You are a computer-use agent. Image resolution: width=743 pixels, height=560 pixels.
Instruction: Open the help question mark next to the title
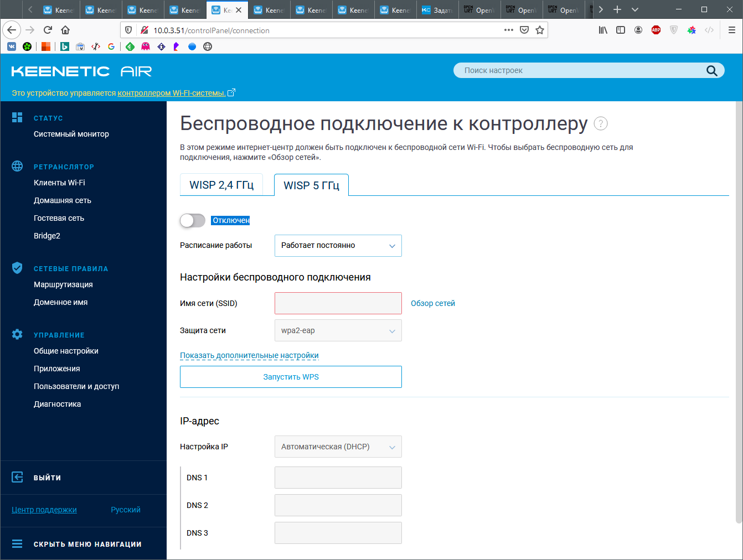click(601, 123)
